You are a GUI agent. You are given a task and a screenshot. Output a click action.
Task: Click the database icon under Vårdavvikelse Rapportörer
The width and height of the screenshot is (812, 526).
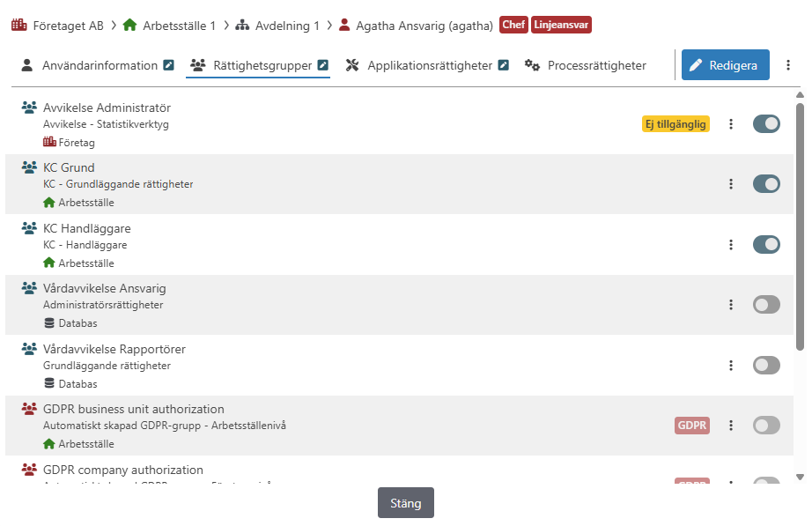[x=49, y=383]
